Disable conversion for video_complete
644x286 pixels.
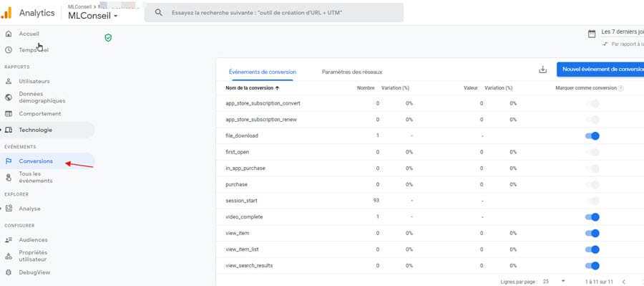click(592, 217)
